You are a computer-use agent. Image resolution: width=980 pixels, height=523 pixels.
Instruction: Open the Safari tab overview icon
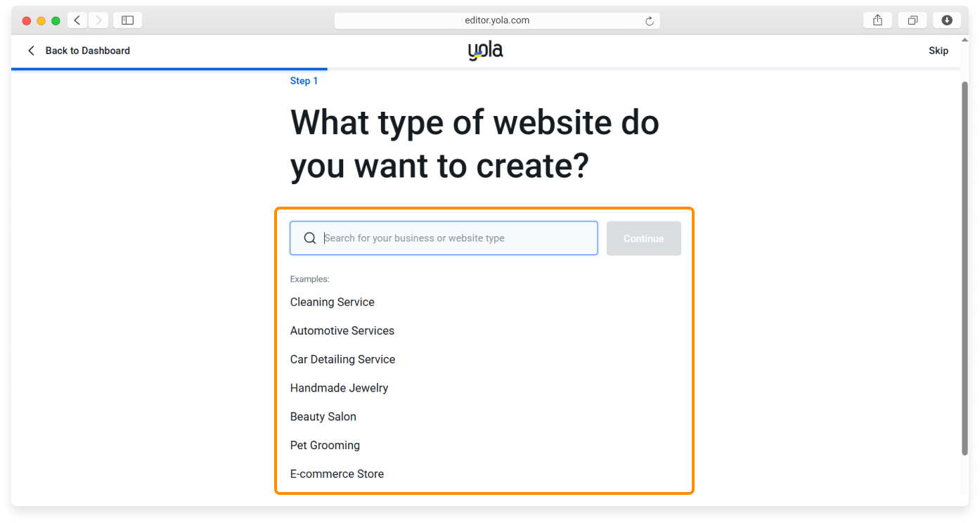pos(913,20)
